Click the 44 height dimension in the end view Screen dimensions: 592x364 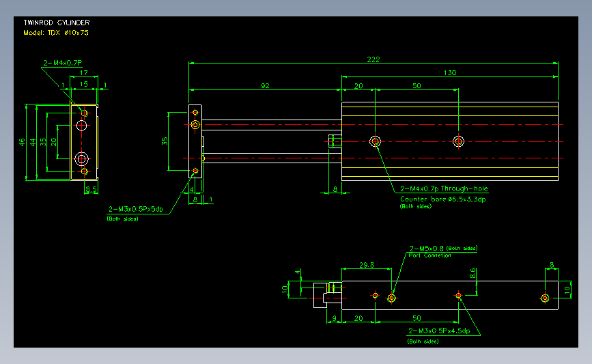pyautogui.click(x=33, y=142)
